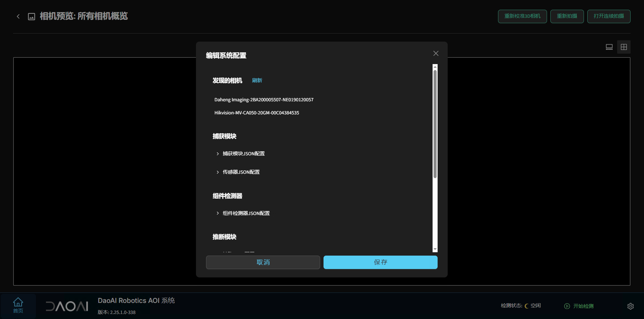Click the dialog scrollbar down arrow
Image resolution: width=644 pixels, height=319 pixels.
435,249
